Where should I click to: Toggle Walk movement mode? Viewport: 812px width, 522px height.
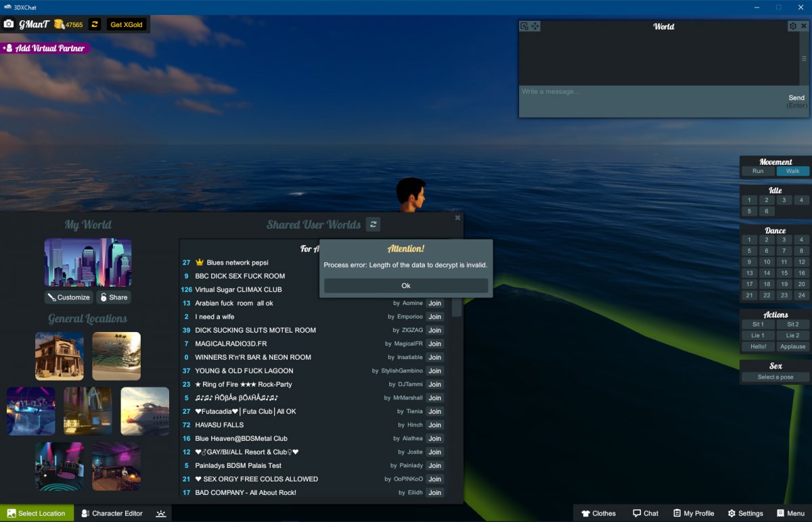[x=792, y=171]
